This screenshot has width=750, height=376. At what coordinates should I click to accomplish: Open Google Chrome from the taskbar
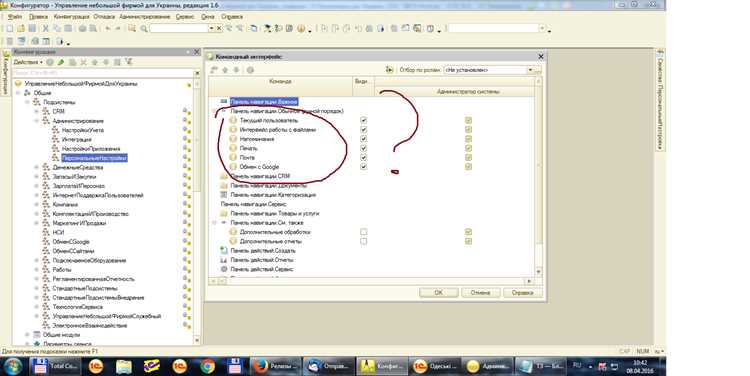(208, 366)
